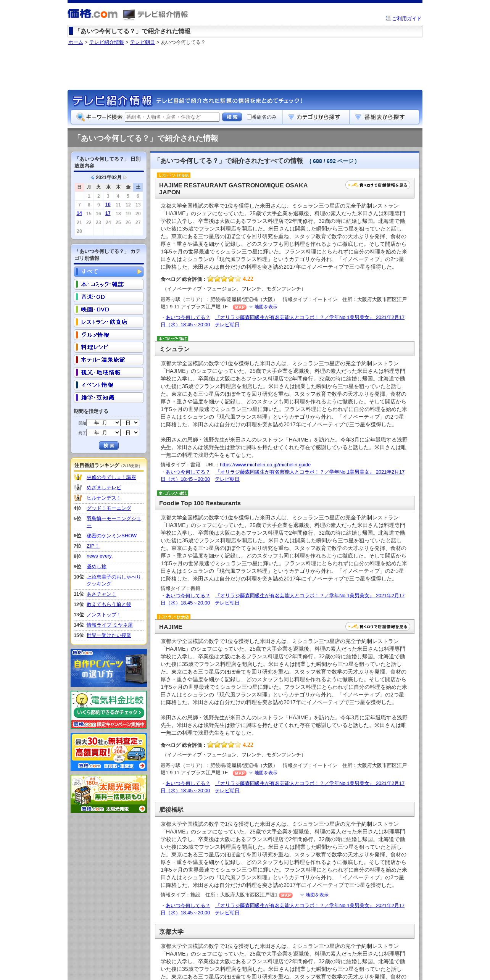Click MAP icon in second HAJIME entry

pos(240,773)
